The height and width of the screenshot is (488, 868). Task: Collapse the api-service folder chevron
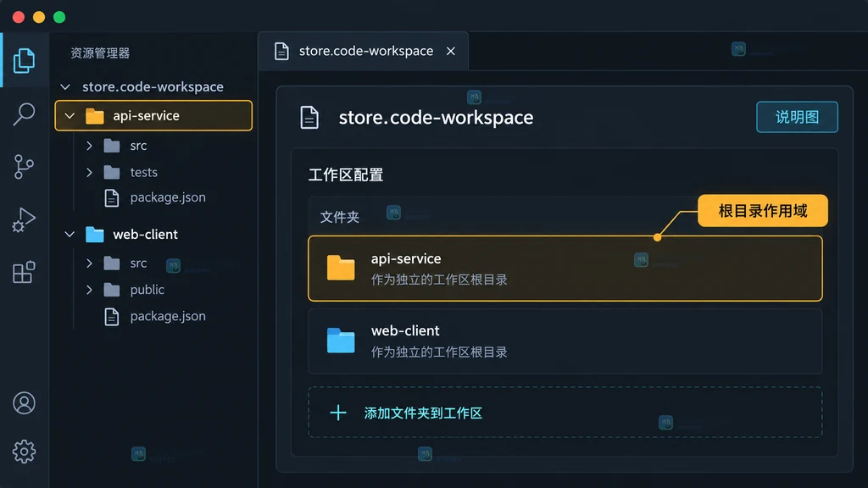click(x=70, y=115)
